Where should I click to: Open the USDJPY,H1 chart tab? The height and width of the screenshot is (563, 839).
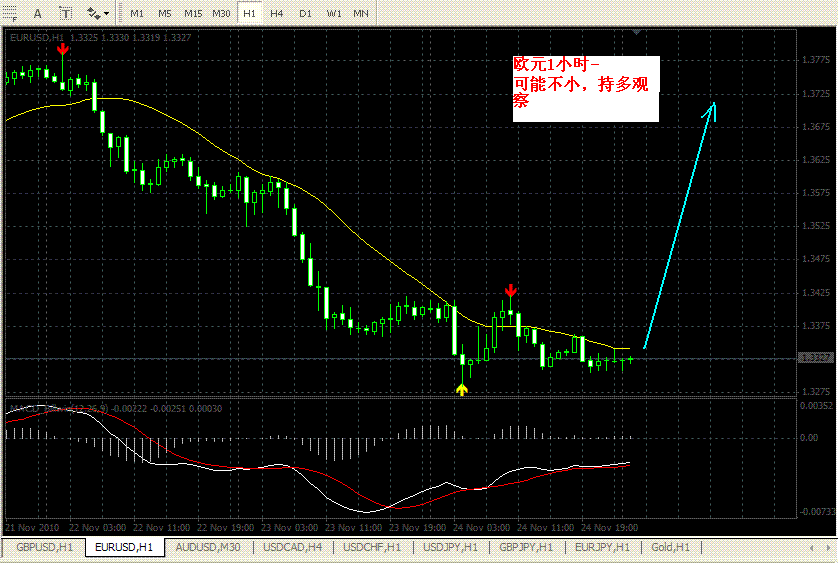coord(451,547)
